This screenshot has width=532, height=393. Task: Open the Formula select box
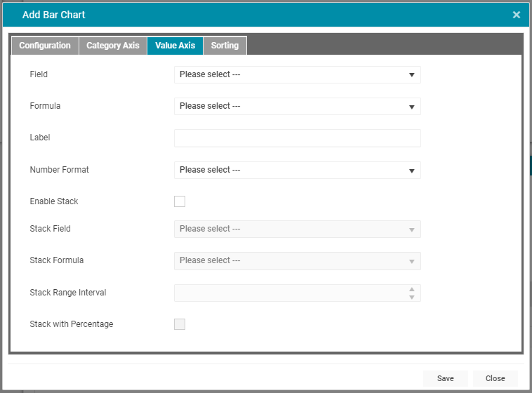pos(297,106)
